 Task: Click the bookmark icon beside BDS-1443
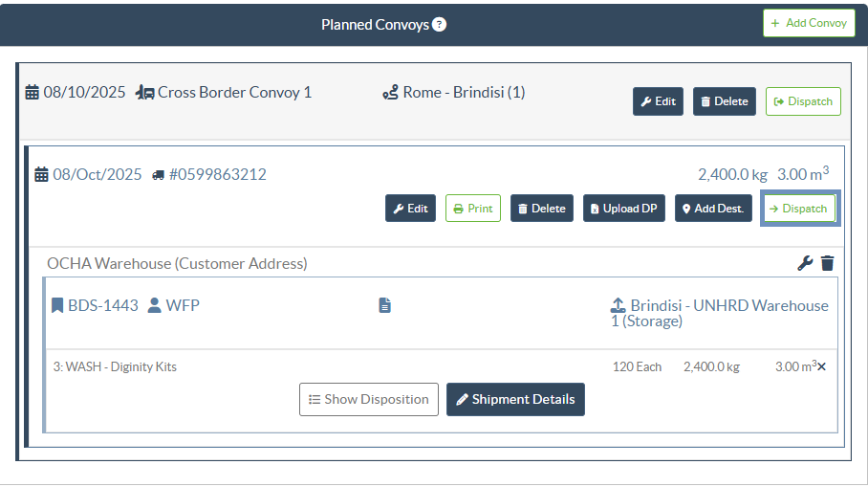click(57, 305)
